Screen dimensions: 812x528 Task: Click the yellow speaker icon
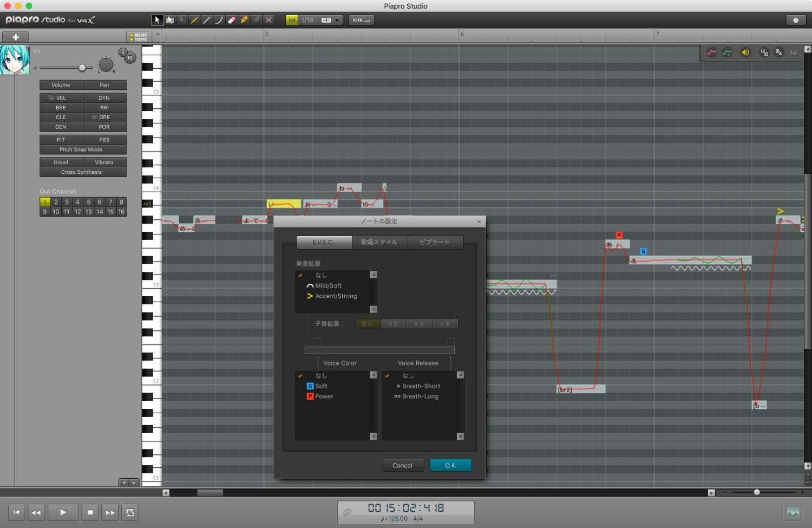click(745, 53)
